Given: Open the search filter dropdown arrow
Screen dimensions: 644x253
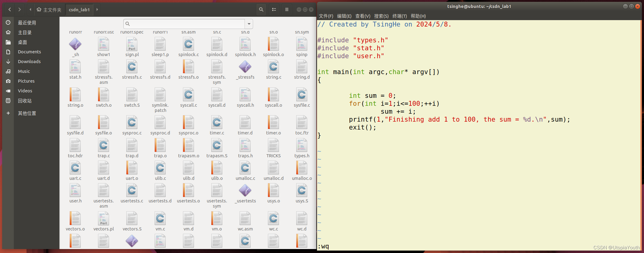Looking at the screenshot, I should pyautogui.click(x=249, y=24).
